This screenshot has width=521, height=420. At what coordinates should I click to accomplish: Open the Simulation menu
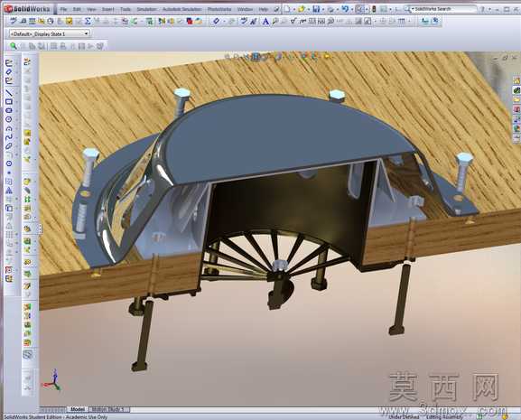(146, 9)
